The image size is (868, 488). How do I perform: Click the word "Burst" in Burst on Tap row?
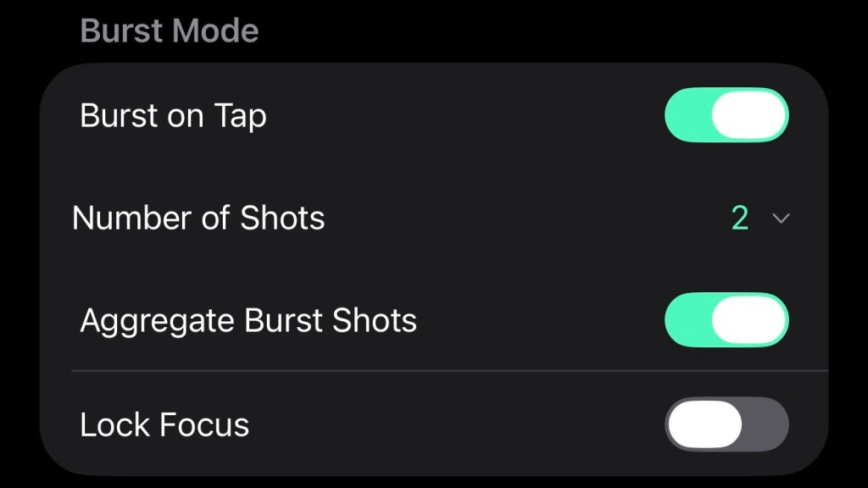tap(119, 116)
